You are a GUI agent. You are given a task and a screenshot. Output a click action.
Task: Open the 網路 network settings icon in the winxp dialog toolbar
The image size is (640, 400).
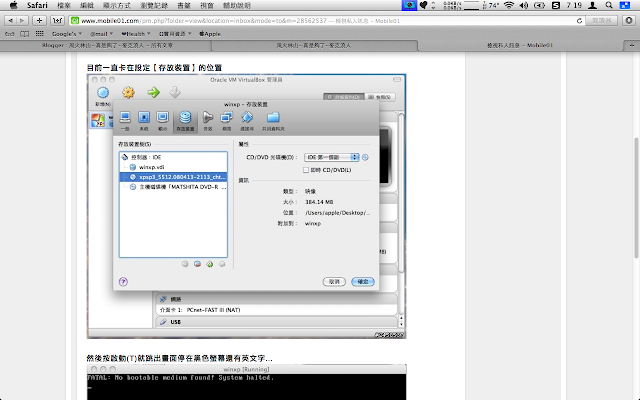click(x=227, y=121)
